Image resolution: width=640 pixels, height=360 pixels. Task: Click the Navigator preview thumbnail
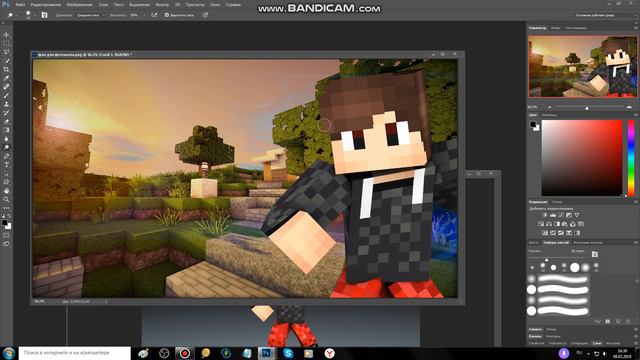pyautogui.click(x=583, y=66)
